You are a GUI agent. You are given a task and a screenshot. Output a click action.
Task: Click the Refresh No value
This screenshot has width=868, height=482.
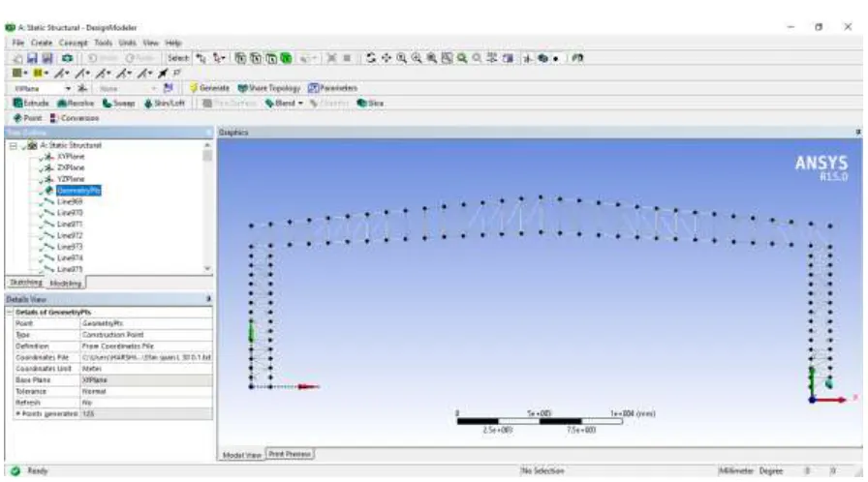(x=146, y=403)
